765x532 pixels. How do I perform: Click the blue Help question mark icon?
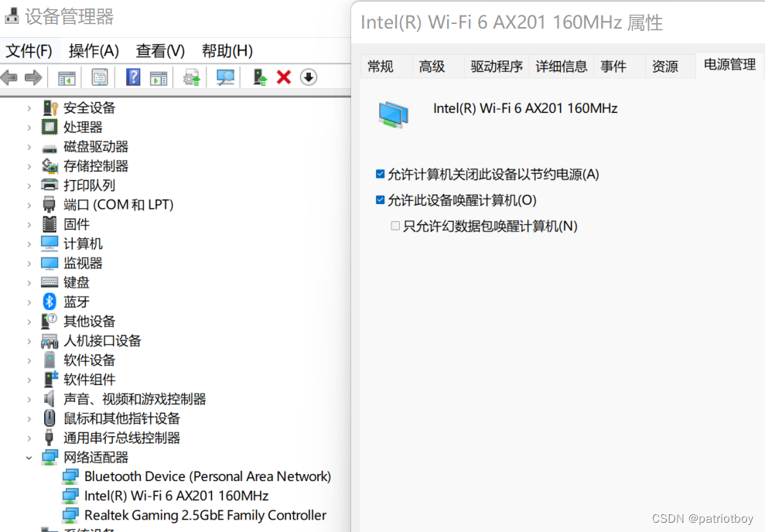click(133, 77)
